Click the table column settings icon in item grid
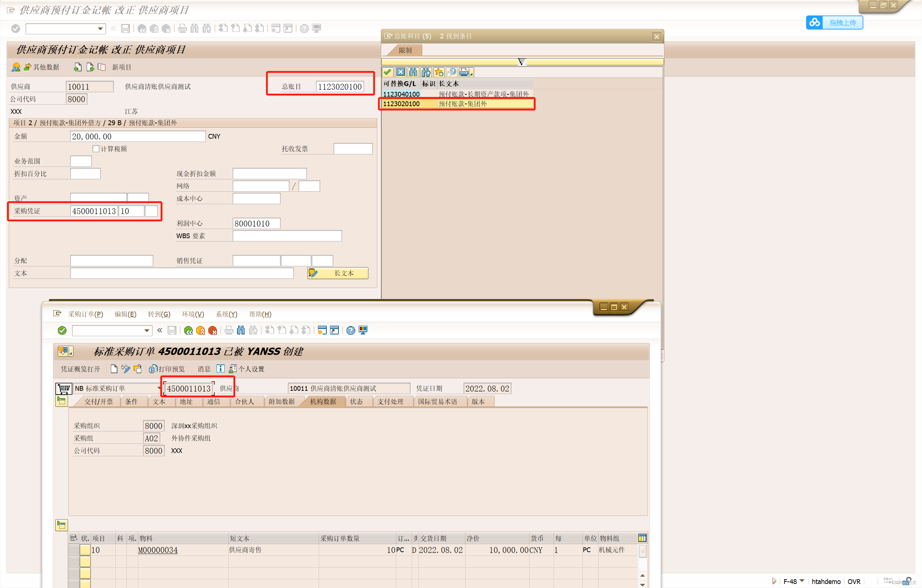Viewport: 922px width, 588px height. 642,538
